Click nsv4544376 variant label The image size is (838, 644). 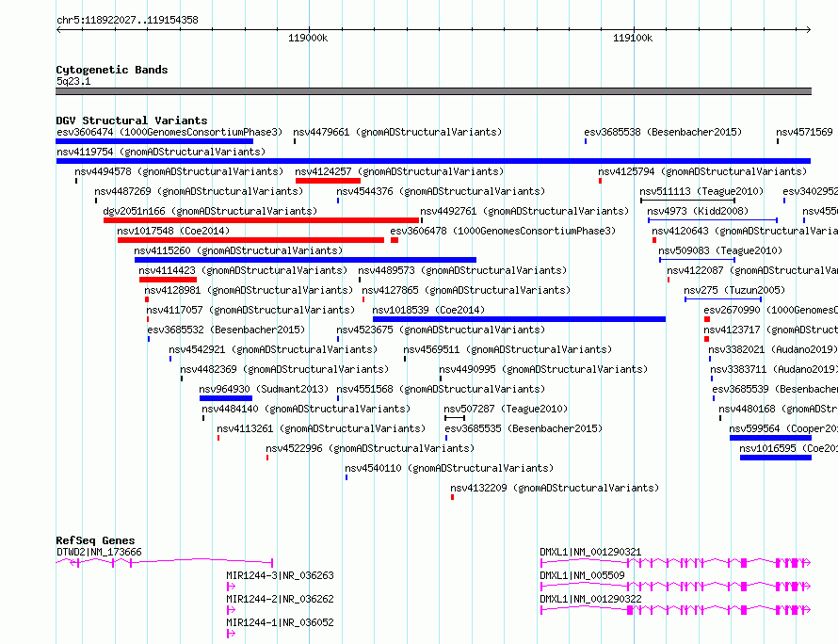coord(441,191)
